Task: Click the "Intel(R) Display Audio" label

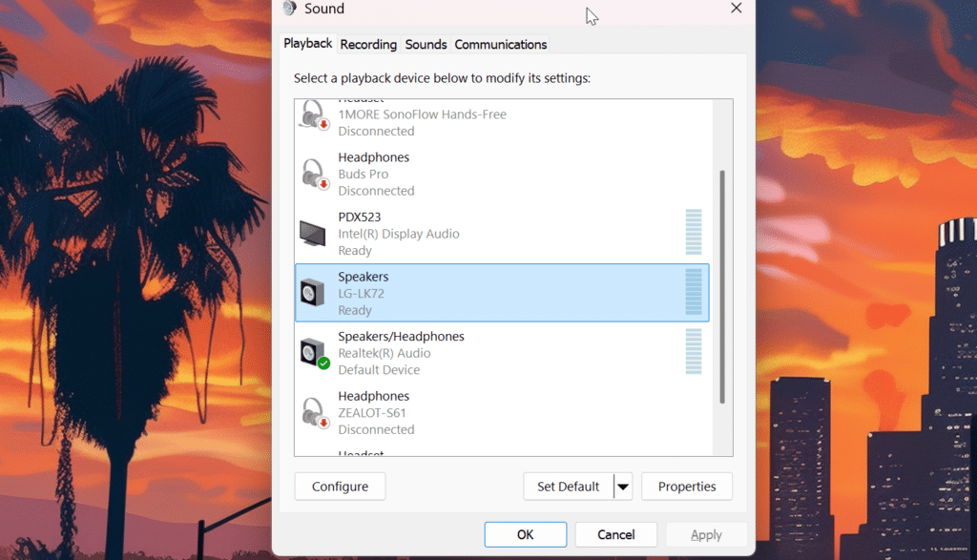Action: click(x=399, y=235)
